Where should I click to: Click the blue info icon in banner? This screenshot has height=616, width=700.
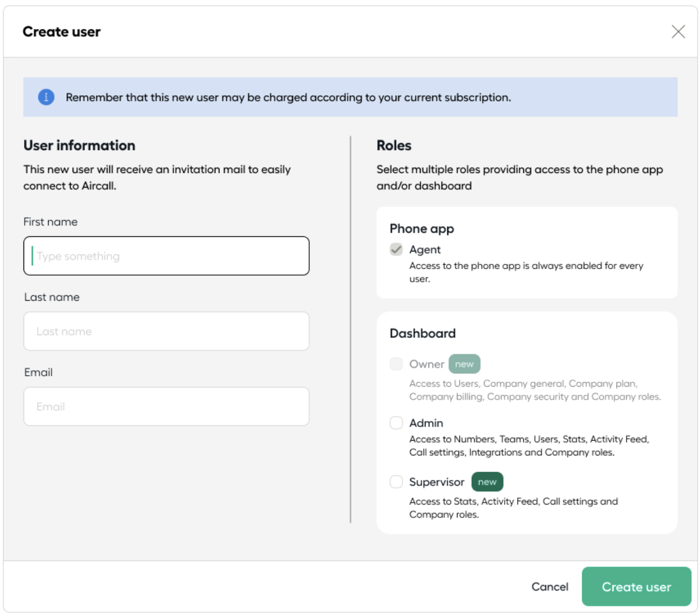[x=46, y=97]
